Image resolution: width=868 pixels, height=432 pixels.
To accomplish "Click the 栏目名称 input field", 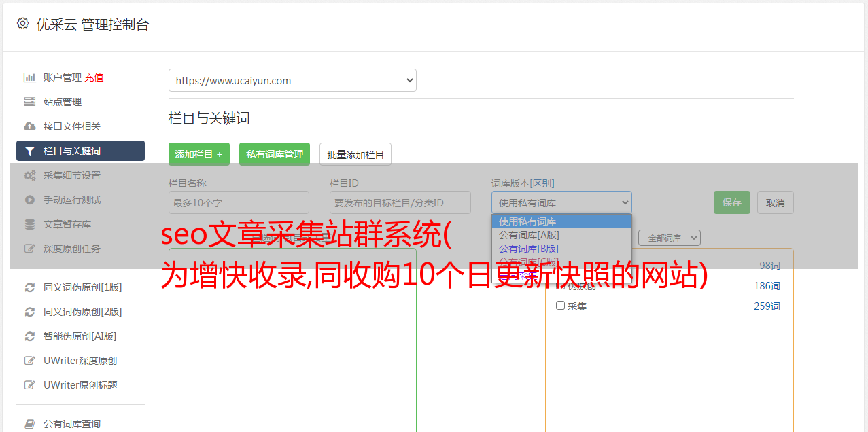I will click(239, 202).
